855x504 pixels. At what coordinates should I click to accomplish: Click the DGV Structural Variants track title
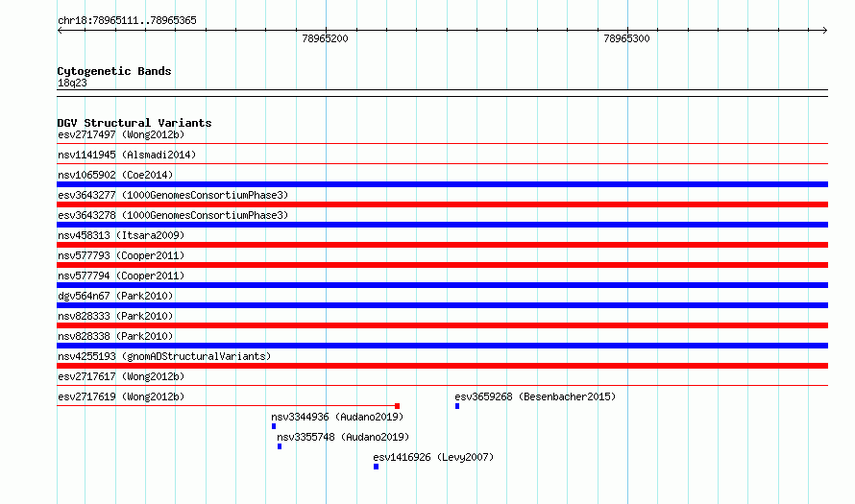tap(134, 123)
